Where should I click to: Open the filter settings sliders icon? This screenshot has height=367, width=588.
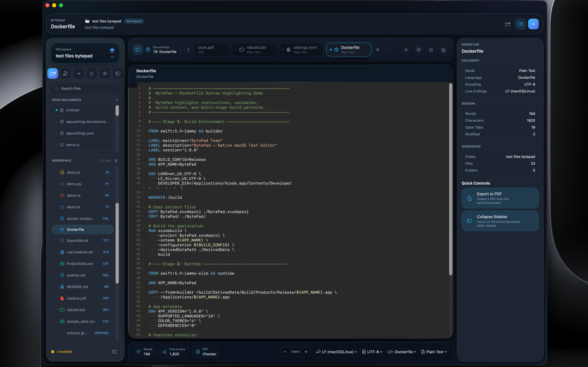pyautogui.click(x=105, y=73)
